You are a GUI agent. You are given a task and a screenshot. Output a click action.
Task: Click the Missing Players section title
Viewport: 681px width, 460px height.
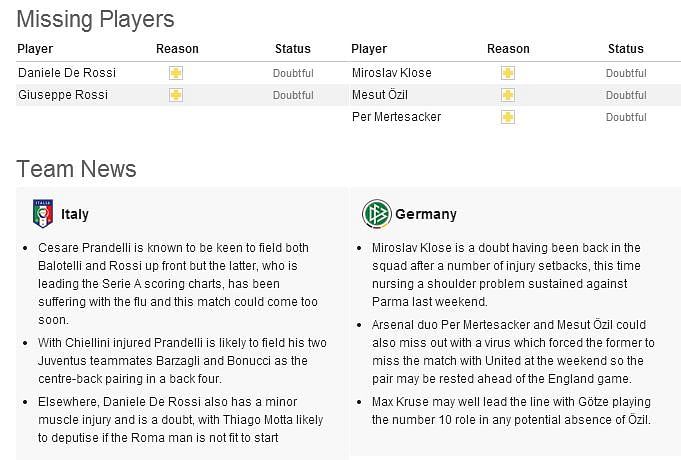[96, 19]
